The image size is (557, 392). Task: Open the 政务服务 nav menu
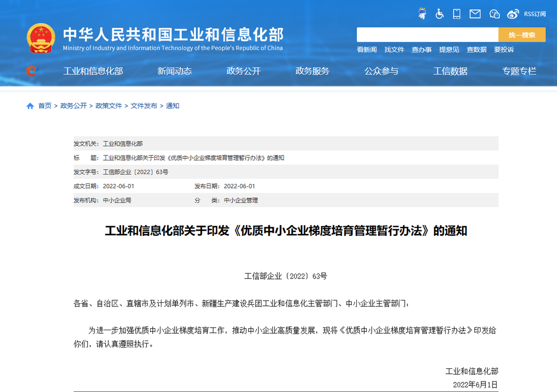click(312, 71)
